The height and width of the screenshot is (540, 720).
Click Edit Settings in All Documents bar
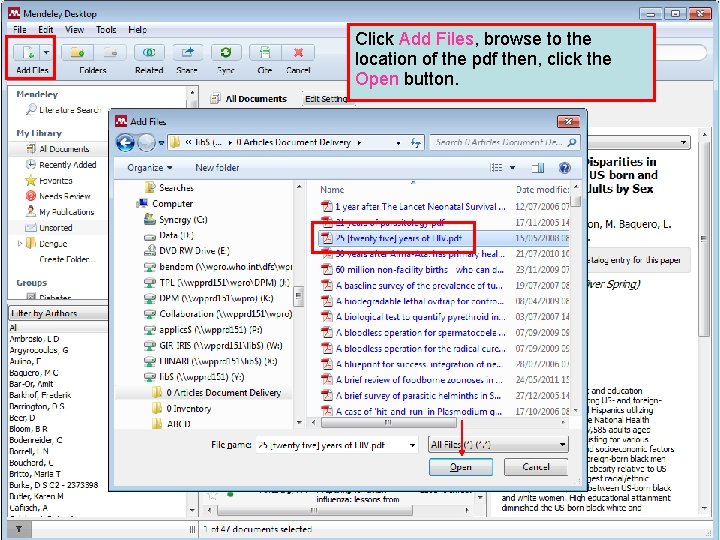point(326,99)
